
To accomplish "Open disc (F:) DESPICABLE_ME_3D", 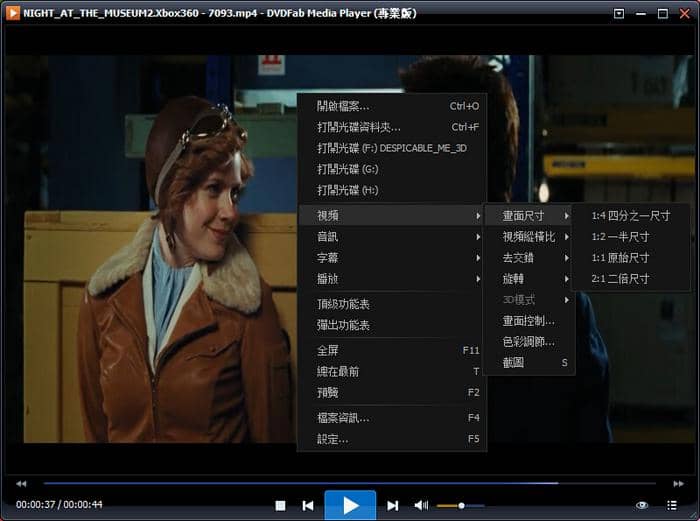I will click(x=392, y=148).
